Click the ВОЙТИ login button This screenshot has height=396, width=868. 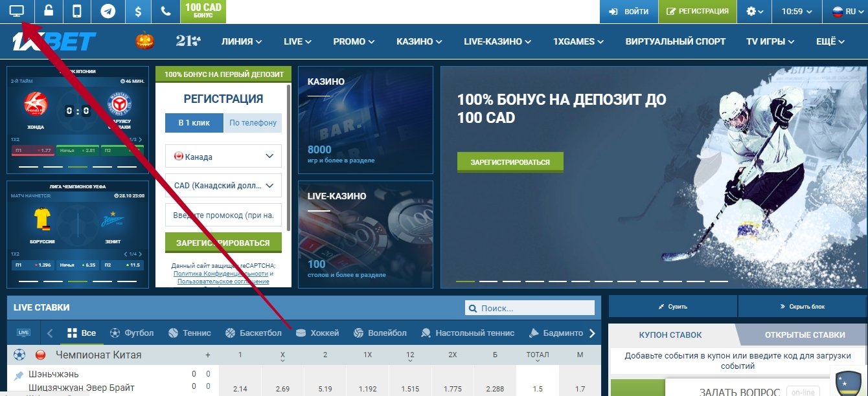[x=628, y=11]
